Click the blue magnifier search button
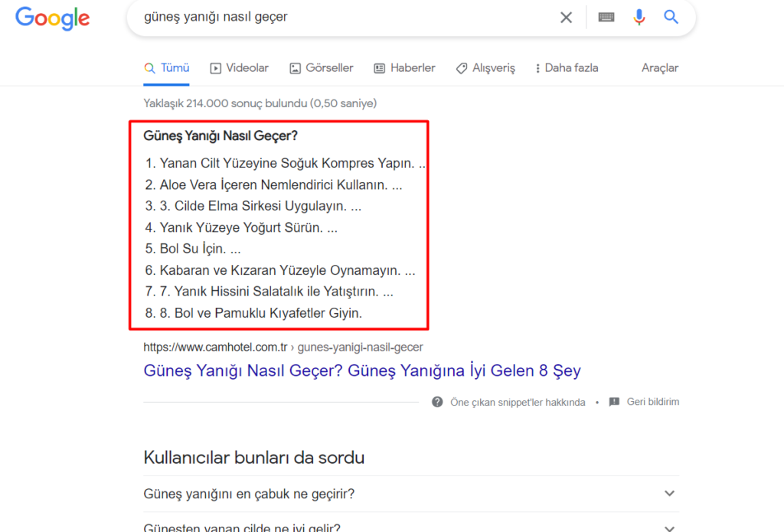 pyautogui.click(x=671, y=18)
